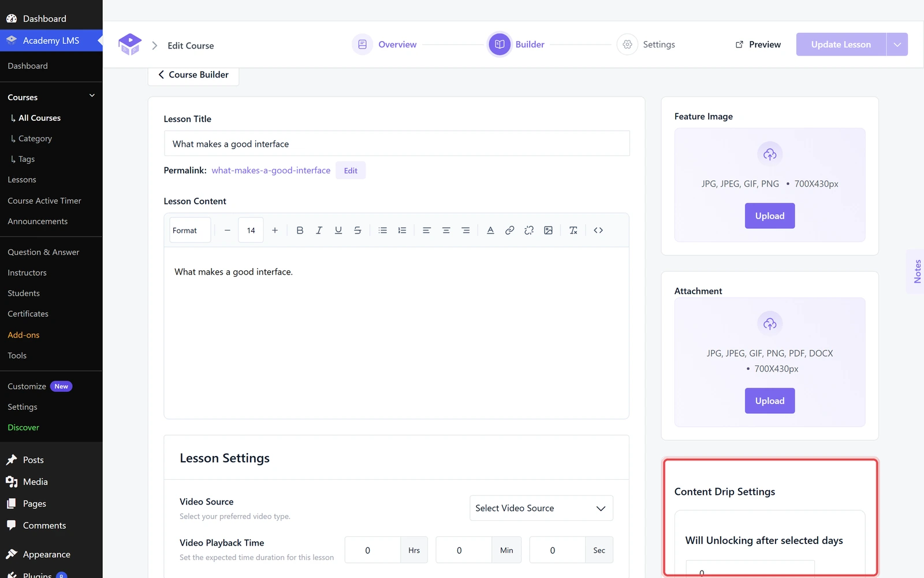The height and width of the screenshot is (578, 924).
Task: Align text left in editor
Action: pos(427,230)
